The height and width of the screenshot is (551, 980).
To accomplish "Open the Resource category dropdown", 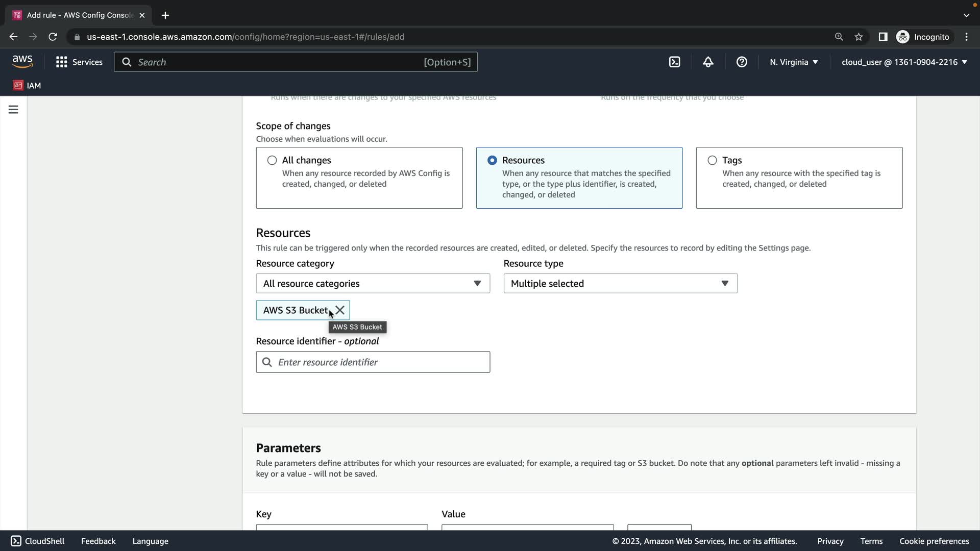I will (373, 284).
